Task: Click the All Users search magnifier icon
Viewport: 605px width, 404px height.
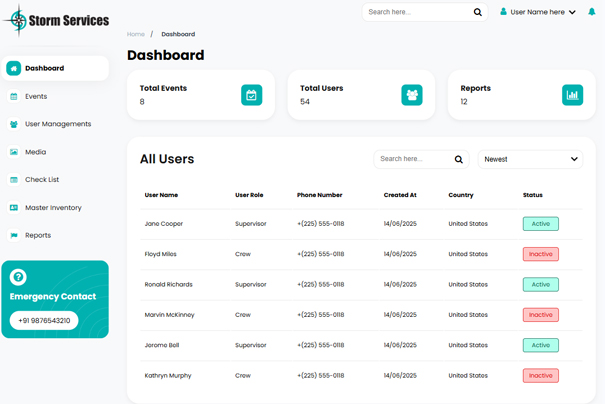Action: pyautogui.click(x=459, y=159)
